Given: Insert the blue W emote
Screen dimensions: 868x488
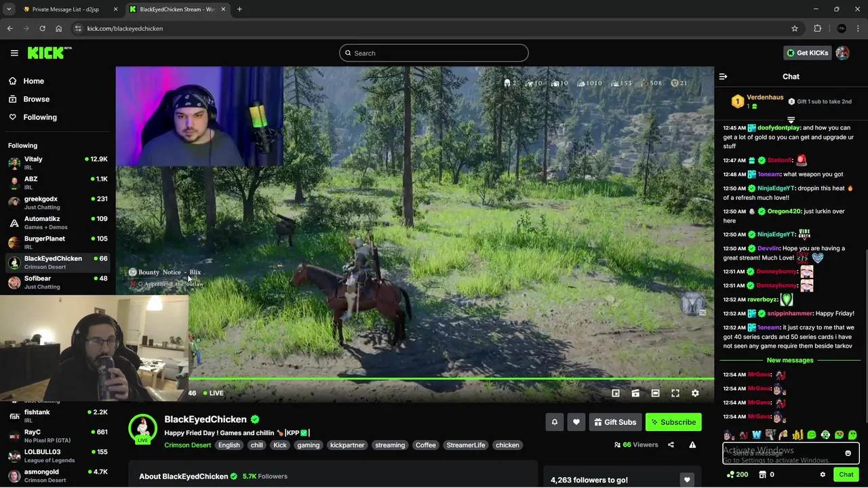Looking at the screenshot, I should point(757,435).
